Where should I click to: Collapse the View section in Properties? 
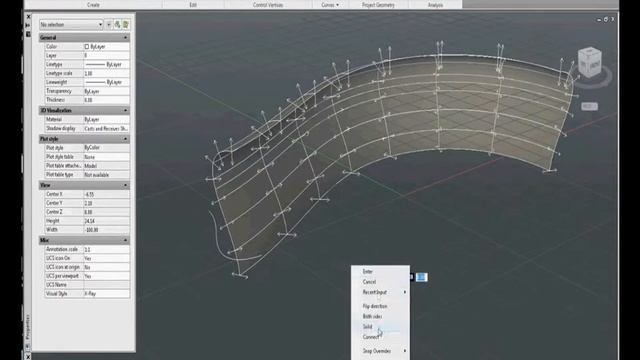pos(126,185)
